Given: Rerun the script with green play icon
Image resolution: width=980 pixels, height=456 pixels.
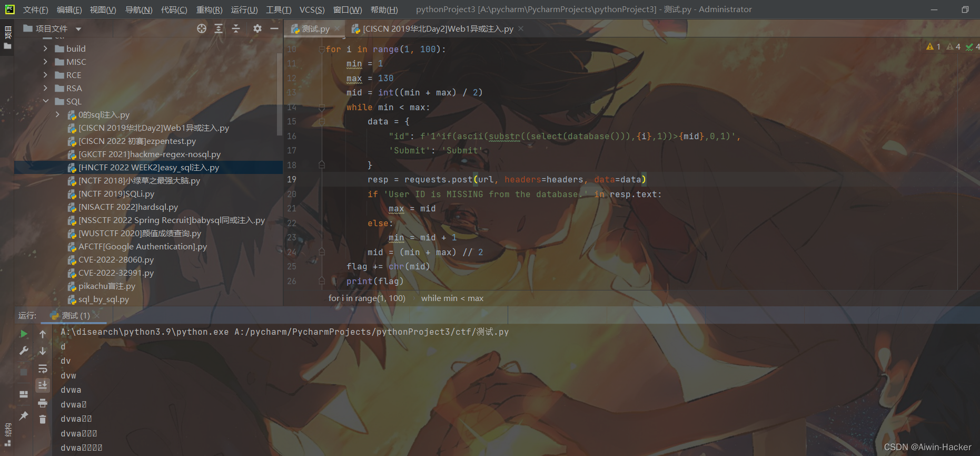Looking at the screenshot, I should pyautogui.click(x=24, y=334).
